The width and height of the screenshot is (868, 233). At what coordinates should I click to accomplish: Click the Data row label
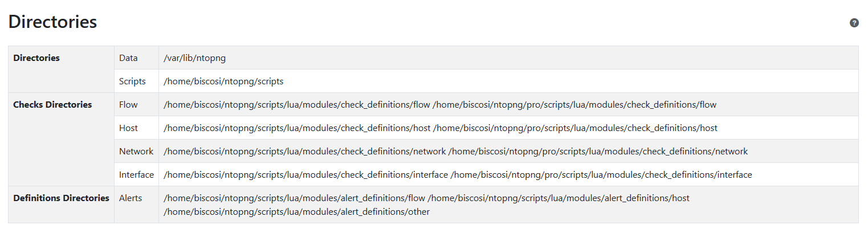(128, 58)
